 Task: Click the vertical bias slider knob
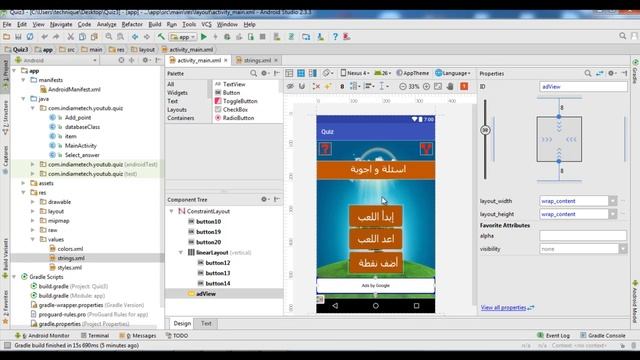pyautogui.click(x=485, y=130)
